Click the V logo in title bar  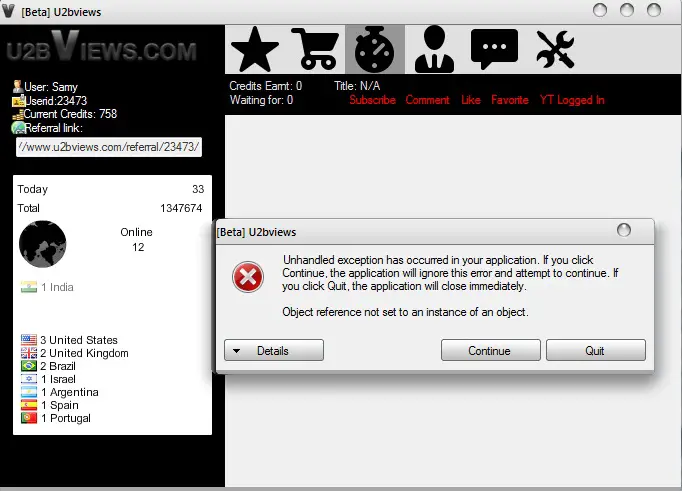(x=8, y=11)
